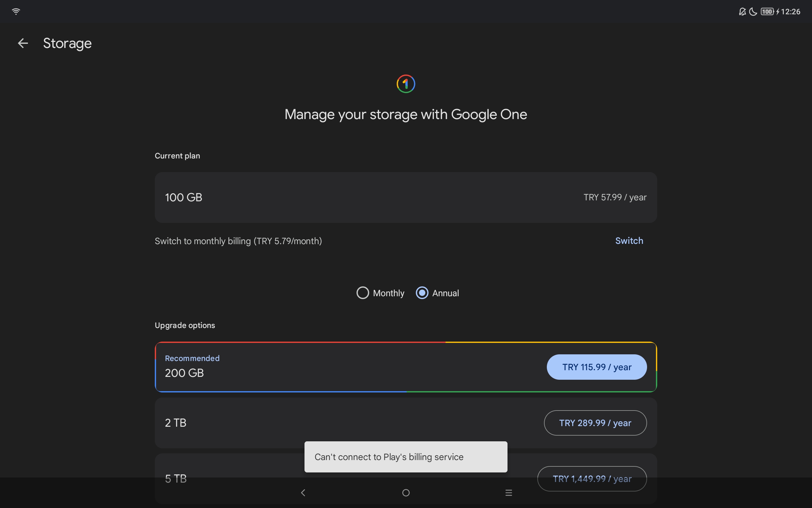
Task: Tap the battery 100 indicator
Action: [767, 12]
